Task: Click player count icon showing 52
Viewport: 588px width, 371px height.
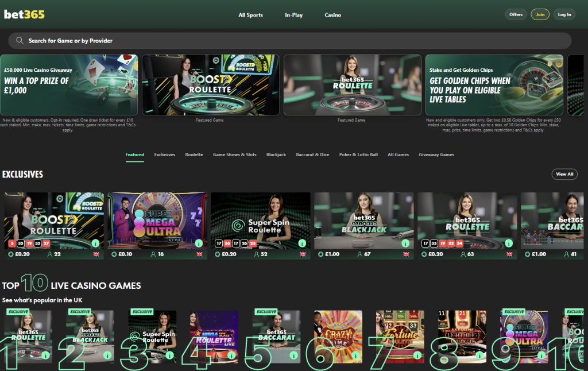Action: tap(257, 254)
